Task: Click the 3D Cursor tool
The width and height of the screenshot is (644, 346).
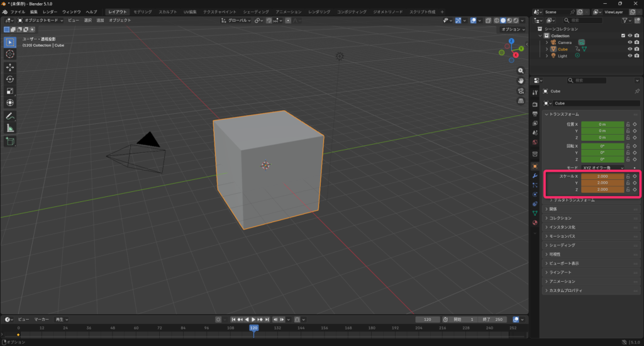Action: (10, 54)
